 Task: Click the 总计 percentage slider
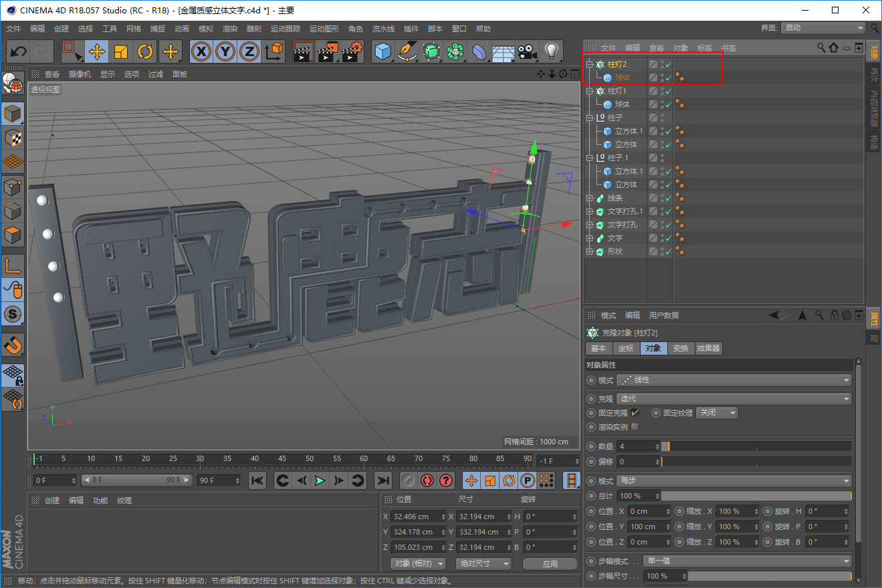coord(756,496)
